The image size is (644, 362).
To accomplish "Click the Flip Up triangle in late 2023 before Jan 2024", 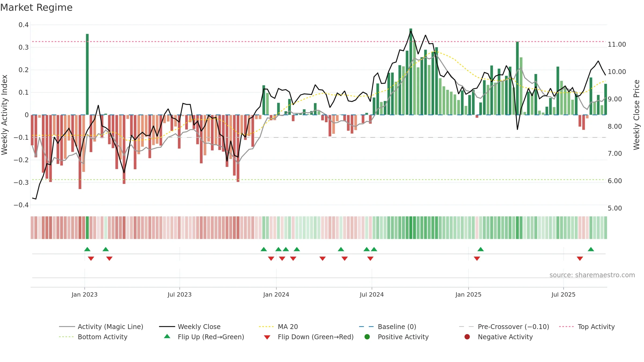I will tap(264, 249).
